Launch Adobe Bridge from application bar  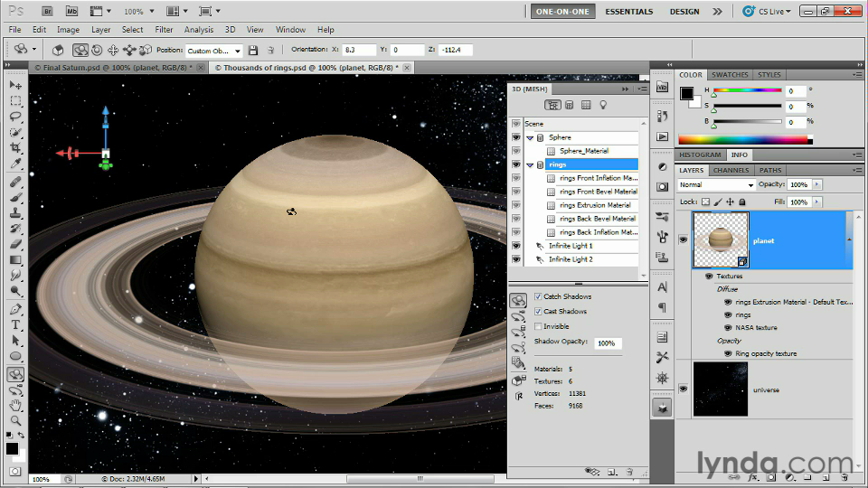coord(47,11)
